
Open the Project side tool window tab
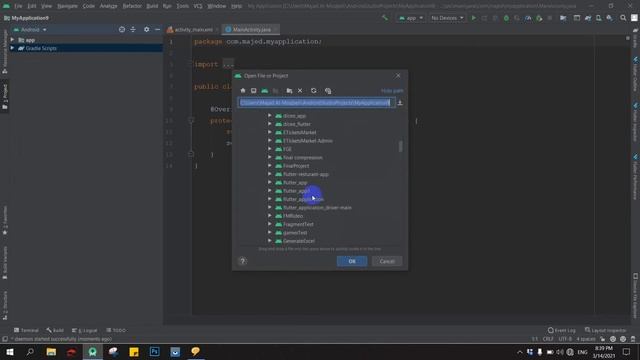[x=5, y=97]
